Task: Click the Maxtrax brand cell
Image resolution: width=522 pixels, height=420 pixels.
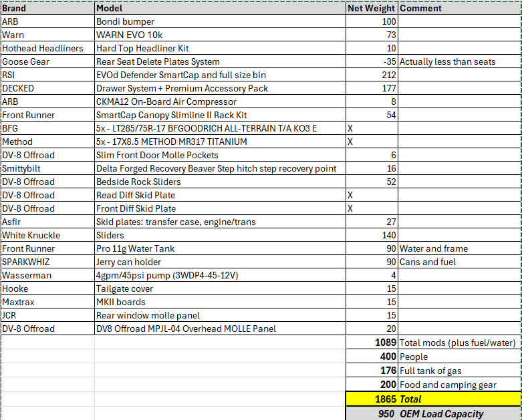Action: click(47, 302)
